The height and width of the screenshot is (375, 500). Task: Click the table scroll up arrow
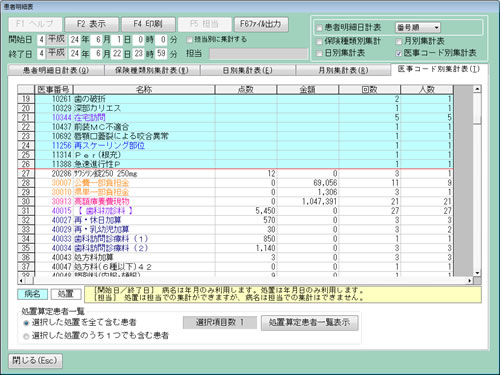click(477, 89)
